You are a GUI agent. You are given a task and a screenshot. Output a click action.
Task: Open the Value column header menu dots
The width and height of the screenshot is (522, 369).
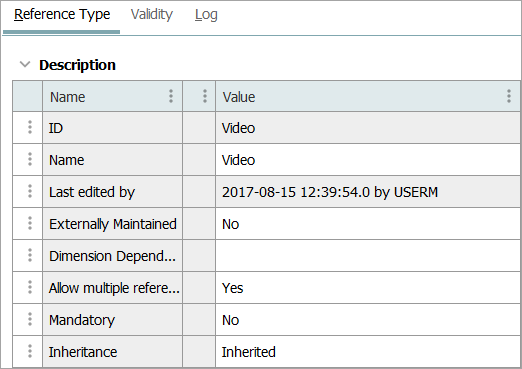pos(509,96)
